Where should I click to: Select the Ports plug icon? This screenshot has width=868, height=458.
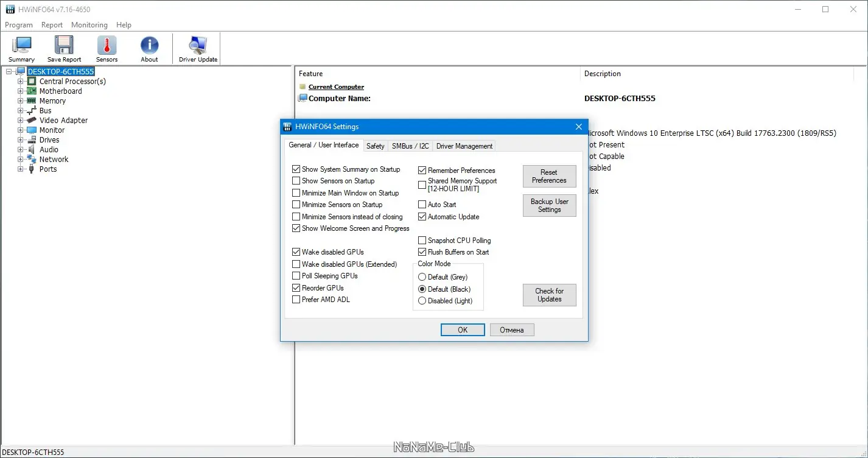[x=32, y=169]
